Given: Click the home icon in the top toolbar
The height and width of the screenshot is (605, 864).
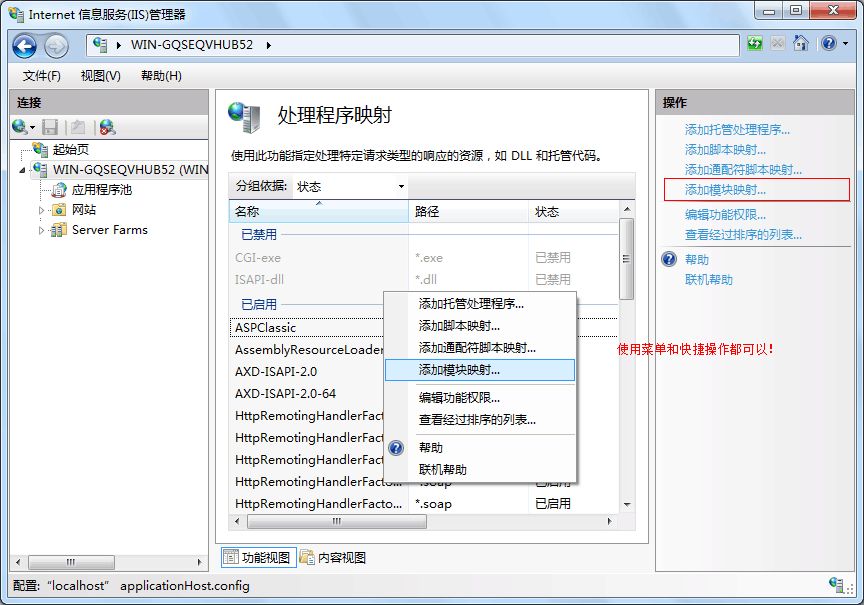Looking at the screenshot, I should tap(800, 44).
